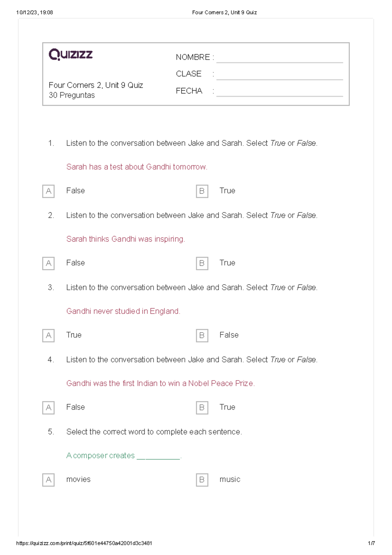
Task: Tick box A False for question 4
Action: [48, 408]
